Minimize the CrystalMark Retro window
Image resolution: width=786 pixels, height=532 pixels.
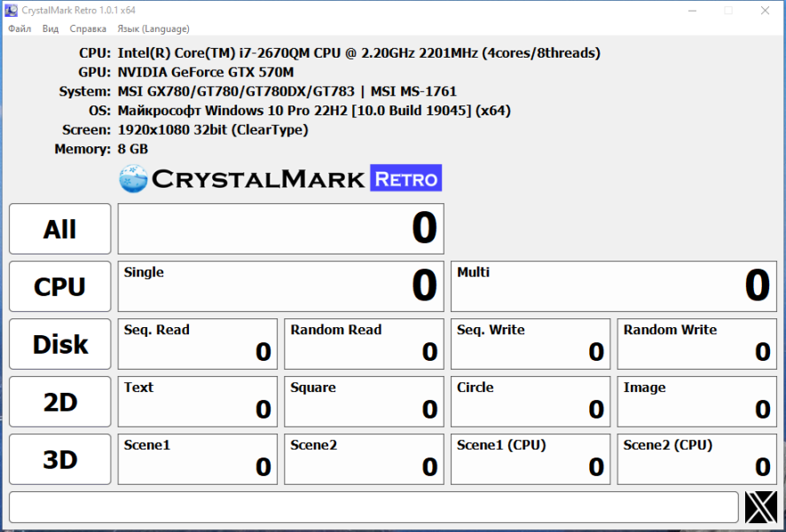click(692, 11)
